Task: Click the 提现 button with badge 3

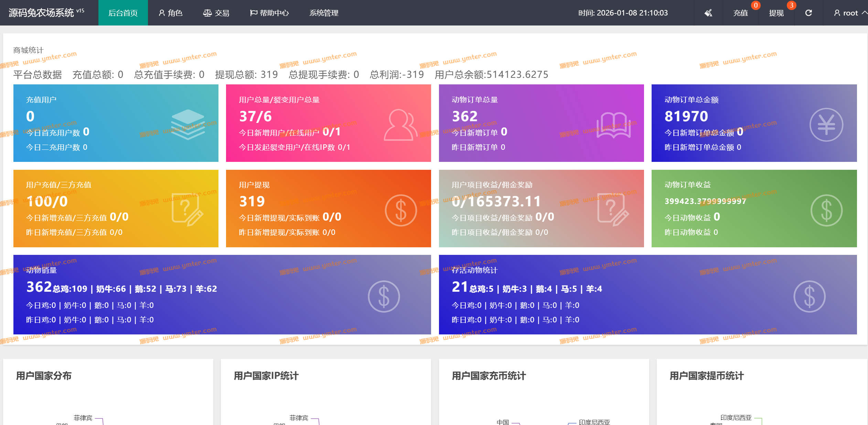Action: click(776, 13)
